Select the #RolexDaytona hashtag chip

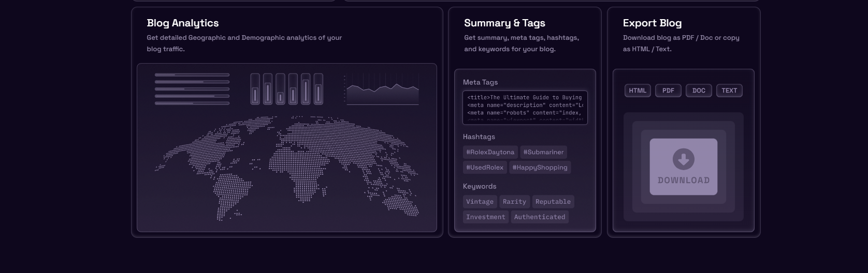(x=490, y=152)
